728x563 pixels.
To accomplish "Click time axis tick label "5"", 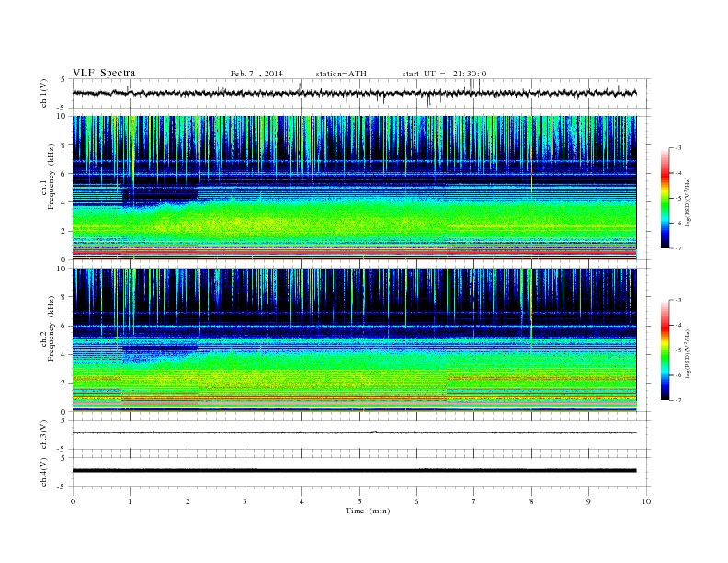I will click(x=359, y=501).
